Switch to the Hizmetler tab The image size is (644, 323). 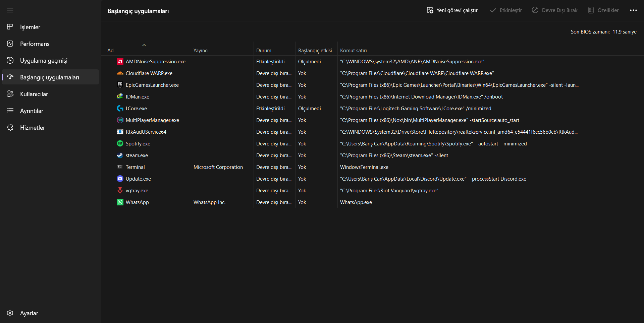(32, 127)
